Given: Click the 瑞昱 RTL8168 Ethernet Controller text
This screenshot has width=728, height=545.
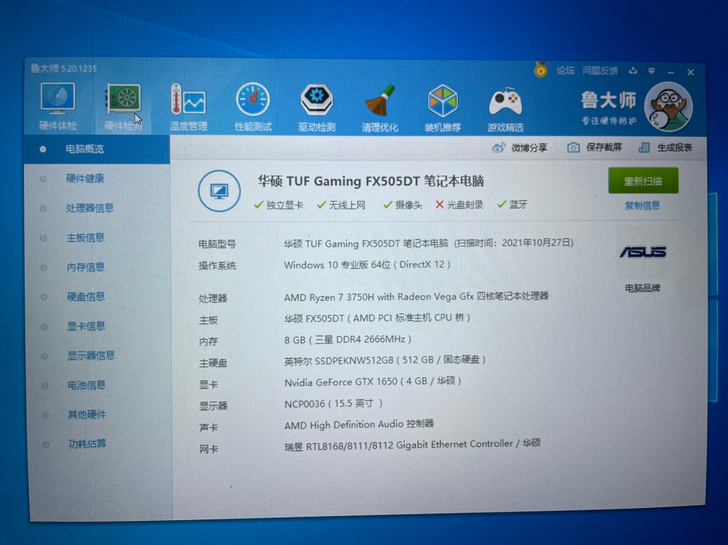Looking at the screenshot, I should coord(412,445).
